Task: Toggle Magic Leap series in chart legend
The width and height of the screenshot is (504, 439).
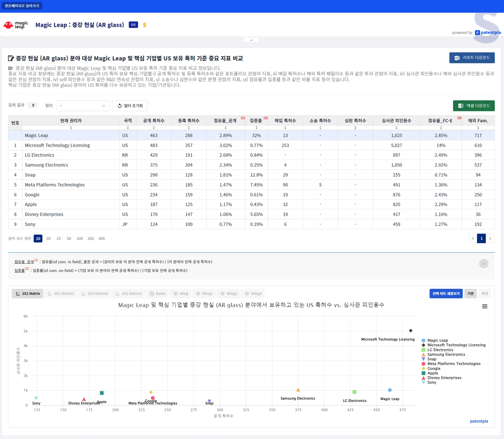Action: pyautogui.click(x=437, y=340)
